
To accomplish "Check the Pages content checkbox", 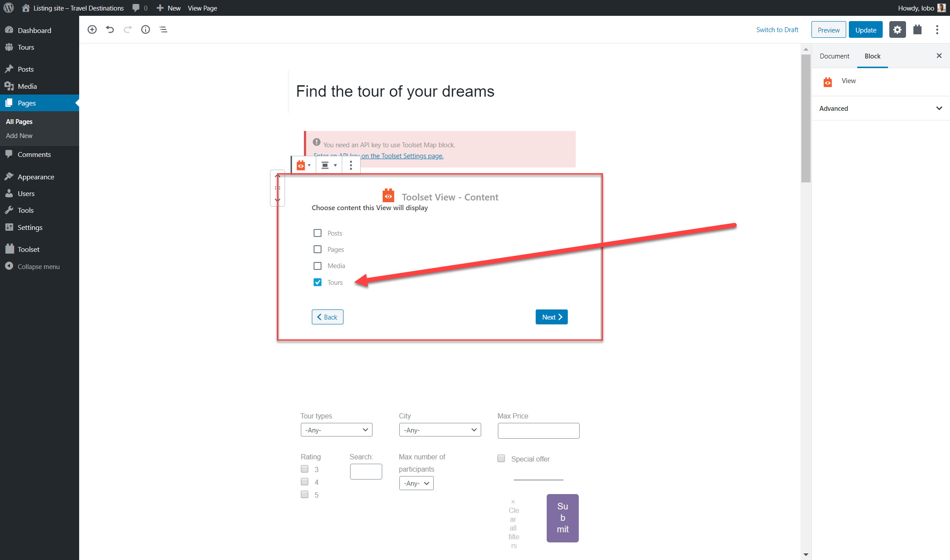I will click(x=318, y=249).
